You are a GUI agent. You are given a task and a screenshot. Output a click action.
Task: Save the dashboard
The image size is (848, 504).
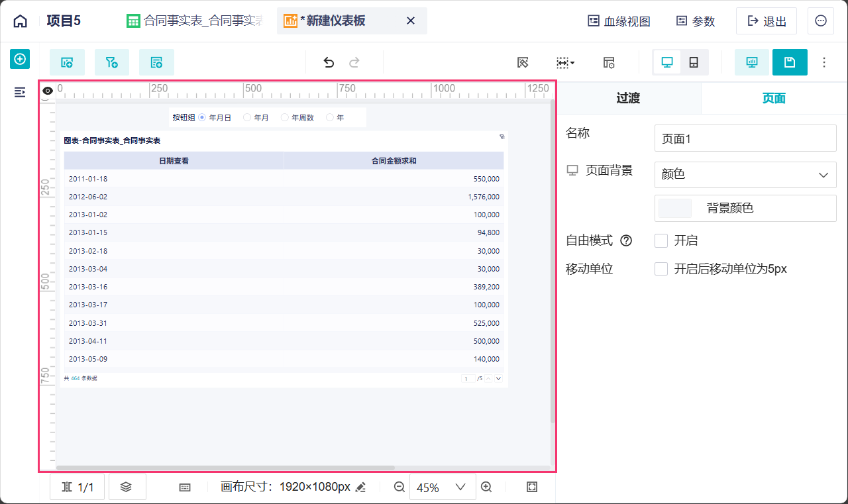pyautogui.click(x=790, y=62)
